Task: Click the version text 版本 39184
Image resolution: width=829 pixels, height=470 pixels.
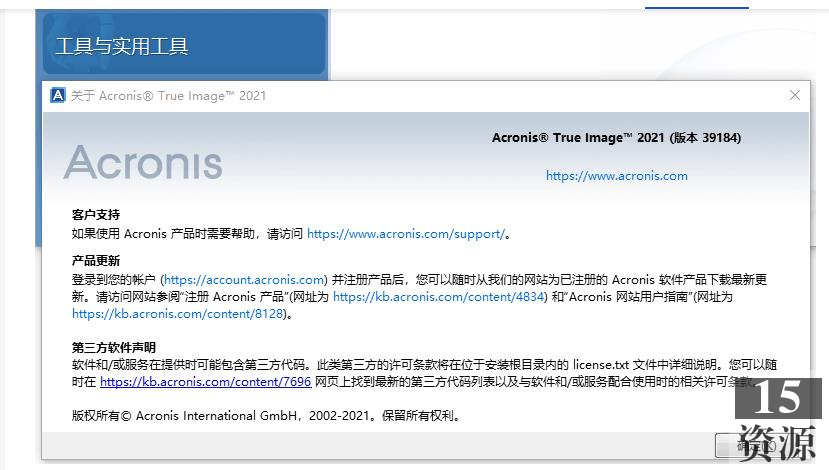Action: pos(707,137)
